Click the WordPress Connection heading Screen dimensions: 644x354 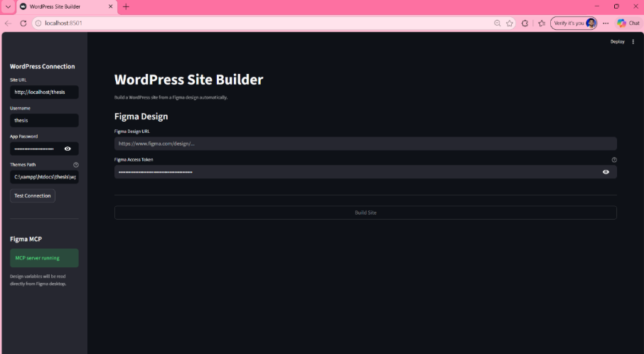[43, 67]
